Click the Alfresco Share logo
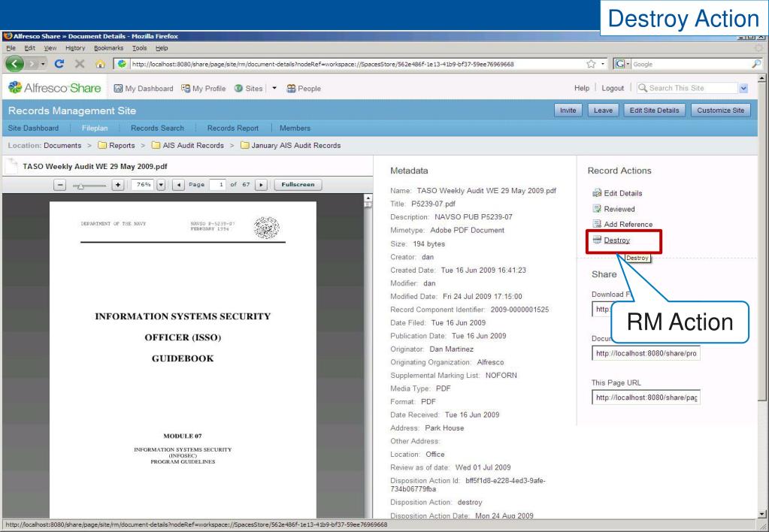Image resolution: width=769 pixels, height=532 pixels. [54, 88]
